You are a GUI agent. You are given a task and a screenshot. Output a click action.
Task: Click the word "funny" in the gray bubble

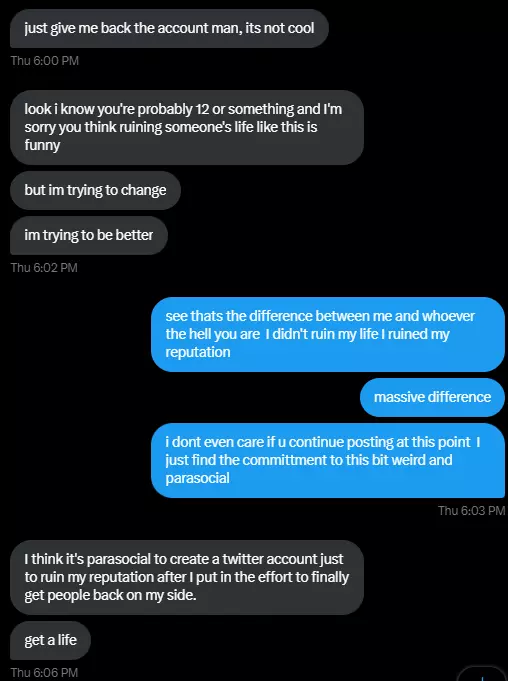coord(42,145)
